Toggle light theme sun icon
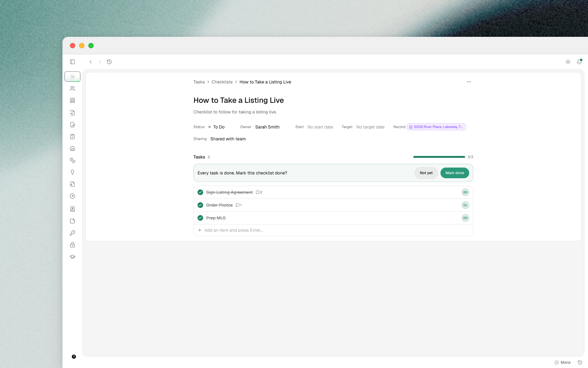The image size is (588, 368). 568,62
